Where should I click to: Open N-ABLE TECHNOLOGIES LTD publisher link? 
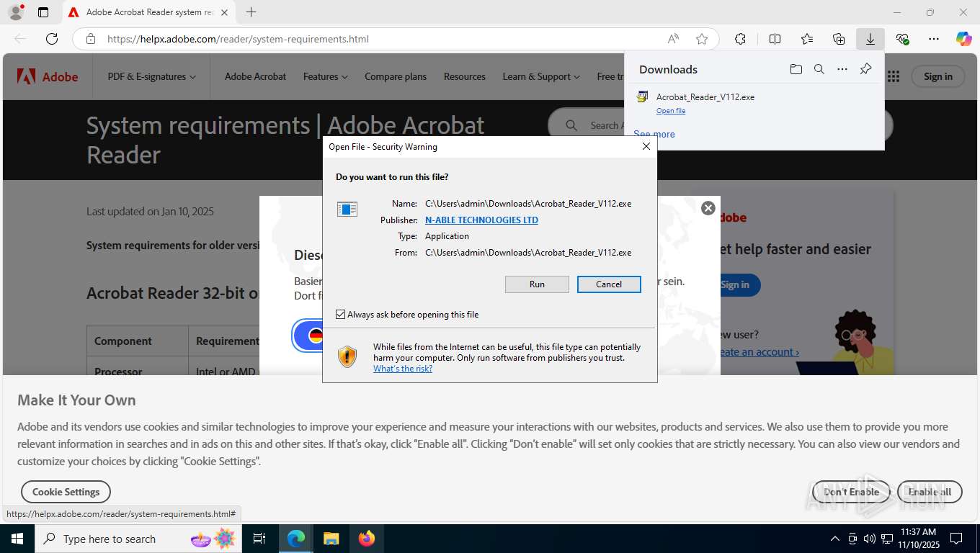click(x=481, y=220)
